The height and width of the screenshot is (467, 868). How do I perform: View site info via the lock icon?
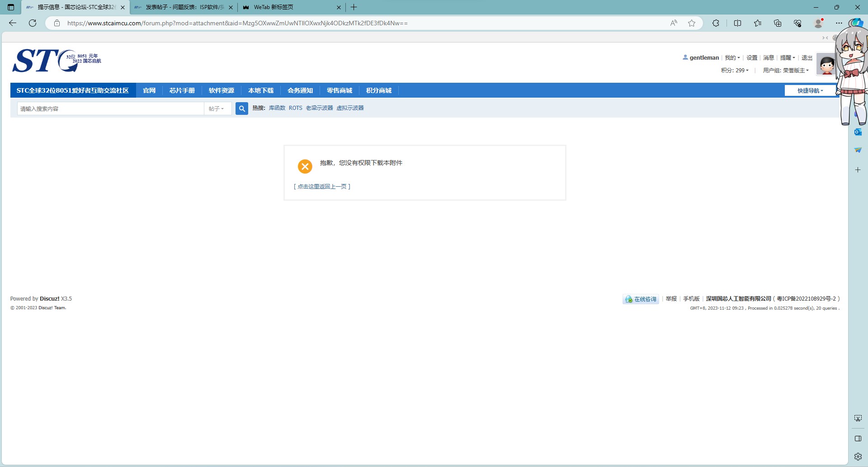[57, 23]
